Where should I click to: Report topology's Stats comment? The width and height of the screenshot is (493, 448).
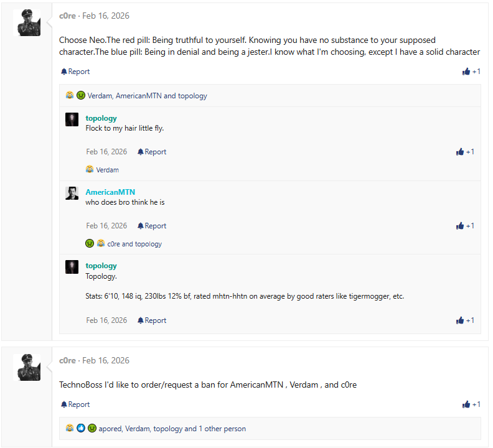point(152,320)
